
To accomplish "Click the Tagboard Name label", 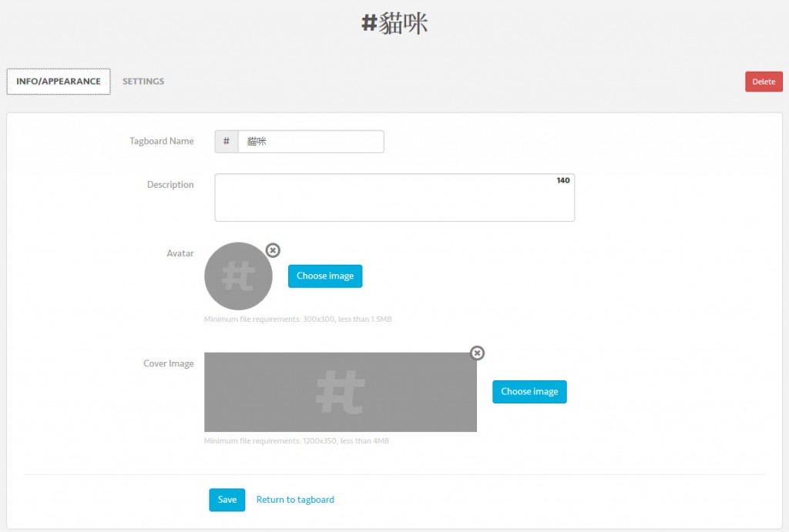I will click(x=161, y=142).
